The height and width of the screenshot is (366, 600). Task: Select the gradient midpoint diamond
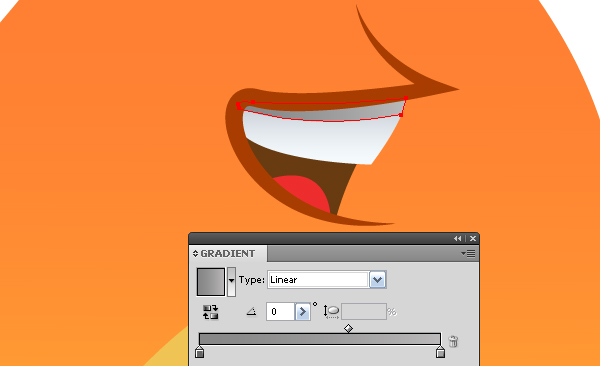pos(348,328)
